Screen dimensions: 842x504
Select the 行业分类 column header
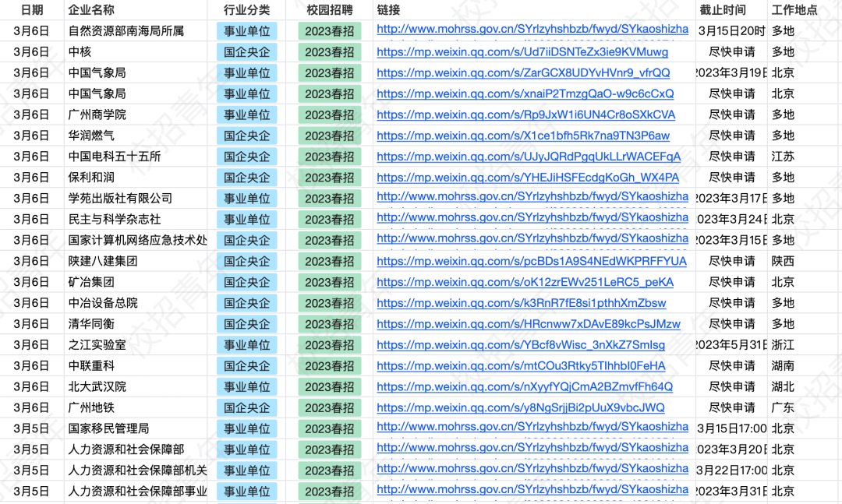coord(247,9)
